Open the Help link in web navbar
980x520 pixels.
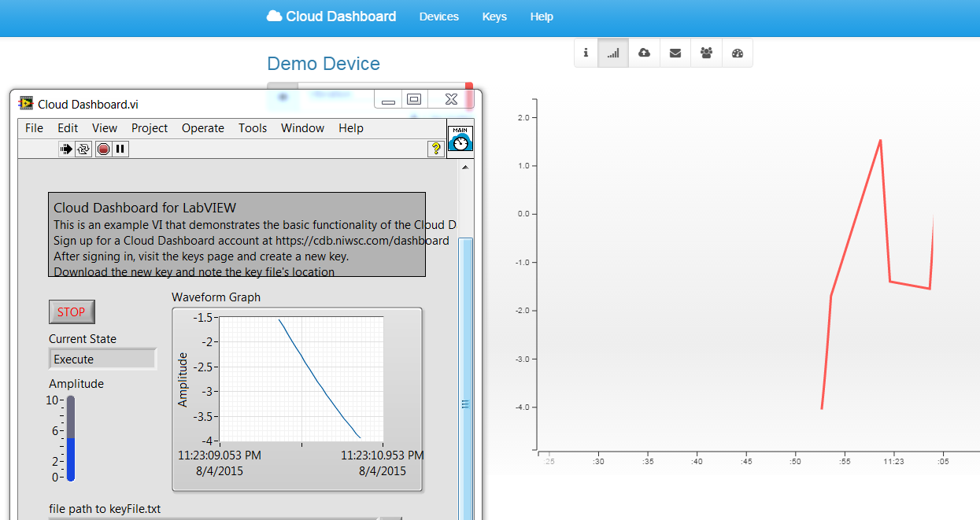point(542,17)
